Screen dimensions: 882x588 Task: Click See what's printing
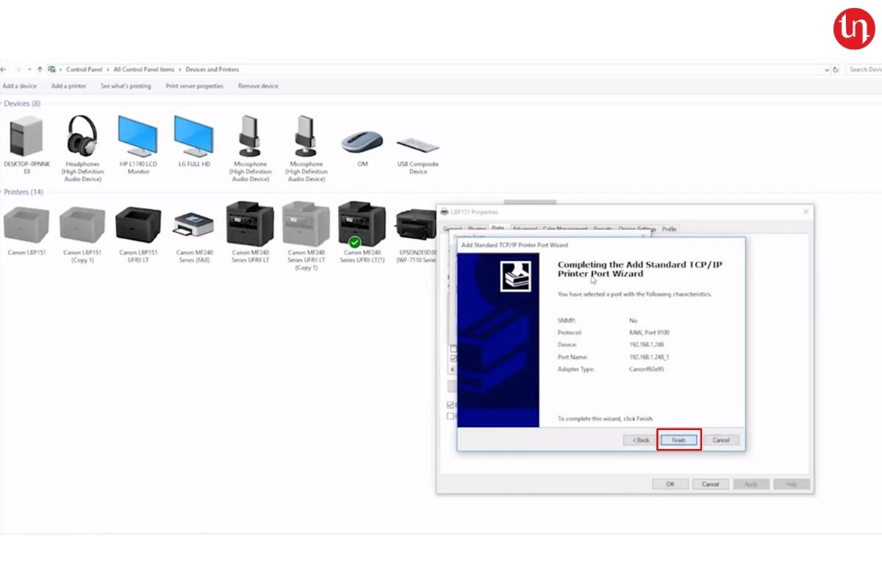click(x=126, y=86)
